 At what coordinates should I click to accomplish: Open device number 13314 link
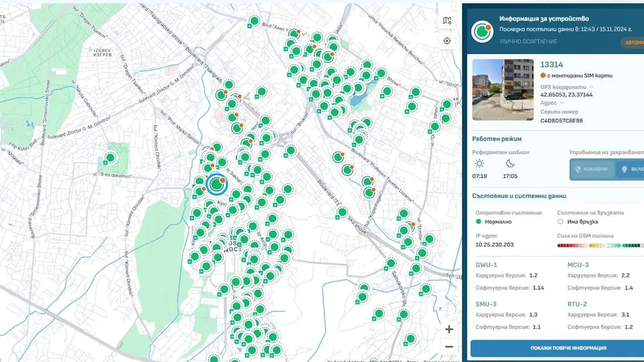tap(552, 65)
